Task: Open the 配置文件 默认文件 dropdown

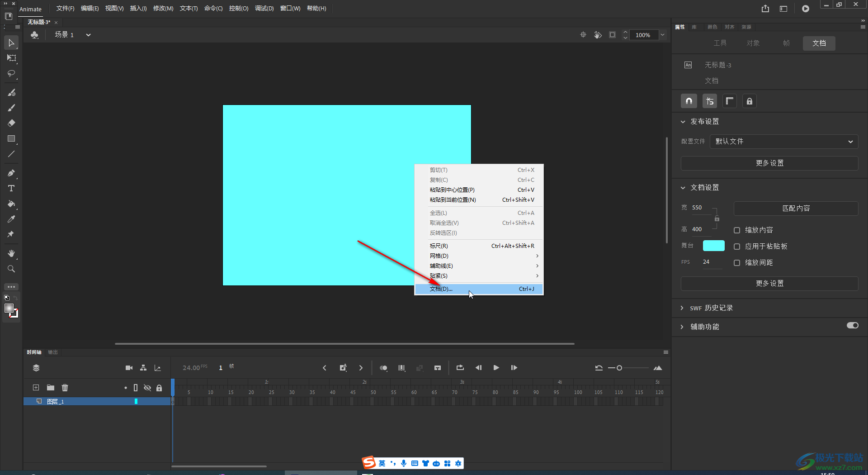Action: click(784, 142)
